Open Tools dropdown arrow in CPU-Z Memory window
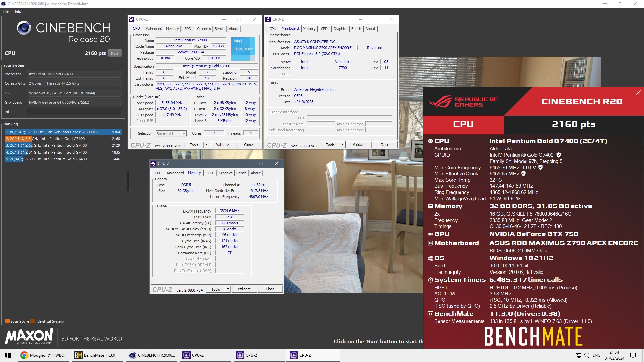The image size is (644, 362). point(228,289)
